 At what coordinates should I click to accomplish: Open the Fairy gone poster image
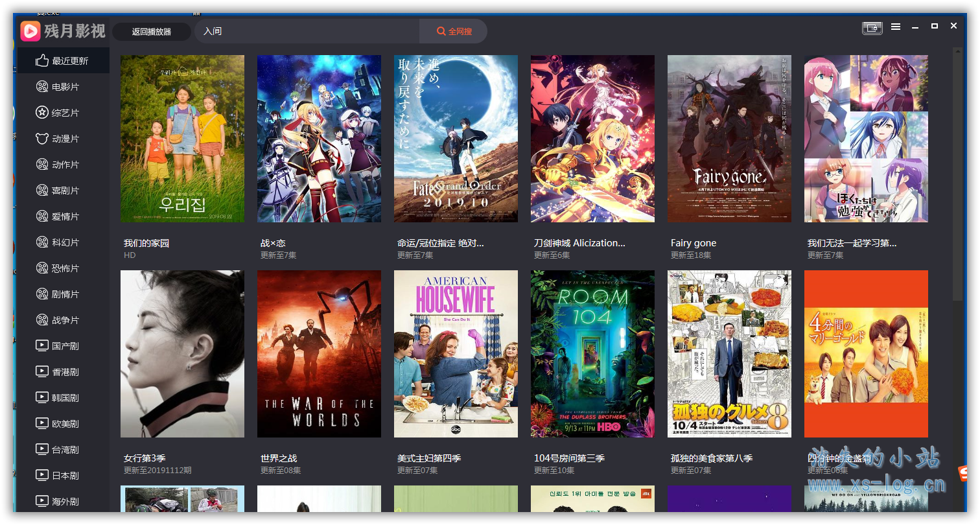click(x=729, y=139)
